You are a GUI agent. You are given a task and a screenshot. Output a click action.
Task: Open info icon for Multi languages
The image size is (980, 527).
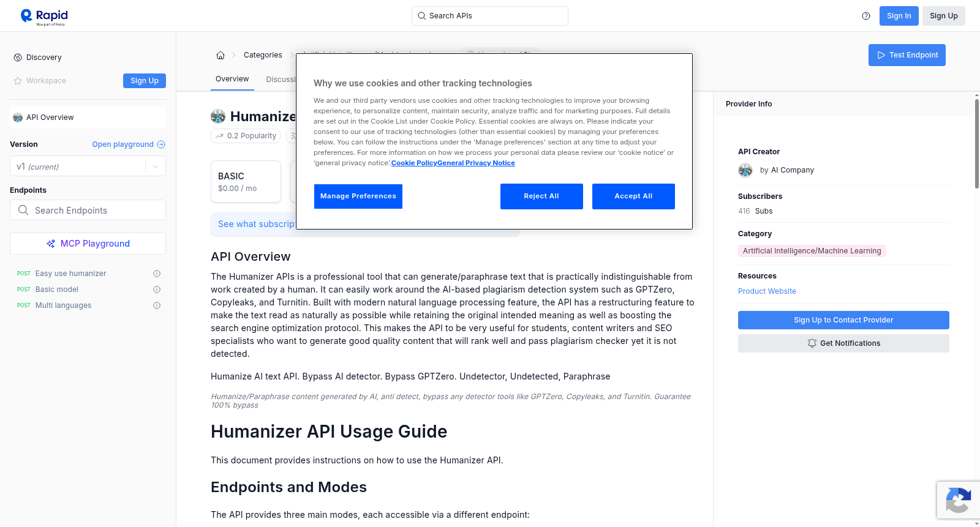[157, 305]
